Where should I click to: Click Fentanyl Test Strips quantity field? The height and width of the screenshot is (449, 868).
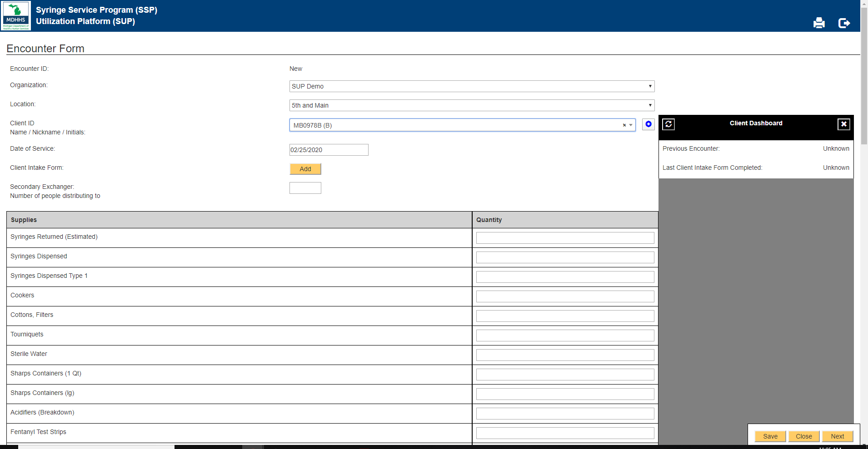coord(564,433)
